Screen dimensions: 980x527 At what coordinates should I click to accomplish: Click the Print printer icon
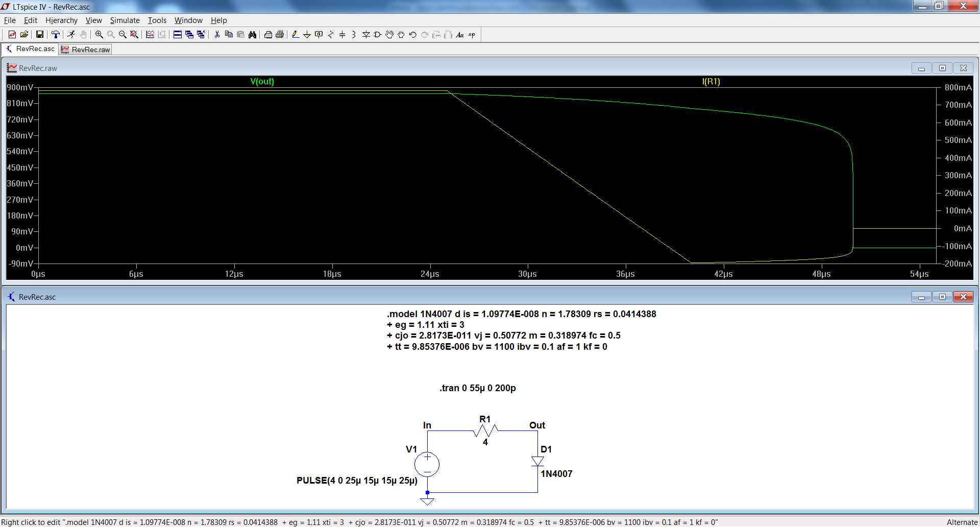280,35
